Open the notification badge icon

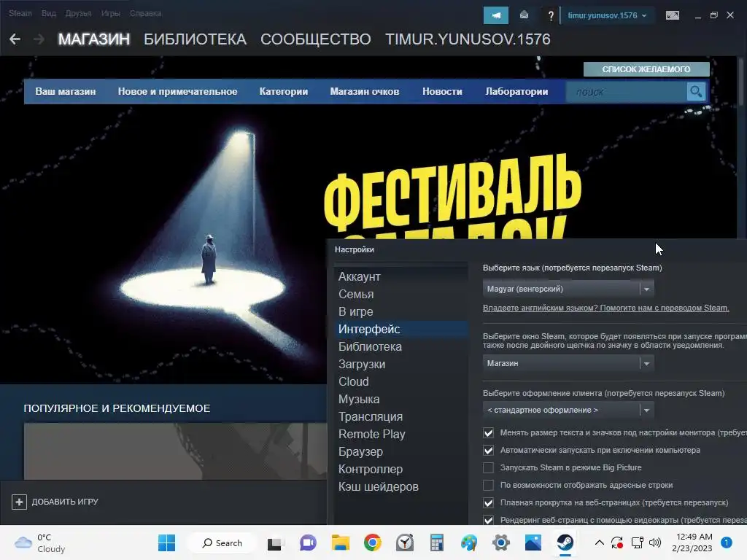click(726, 542)
